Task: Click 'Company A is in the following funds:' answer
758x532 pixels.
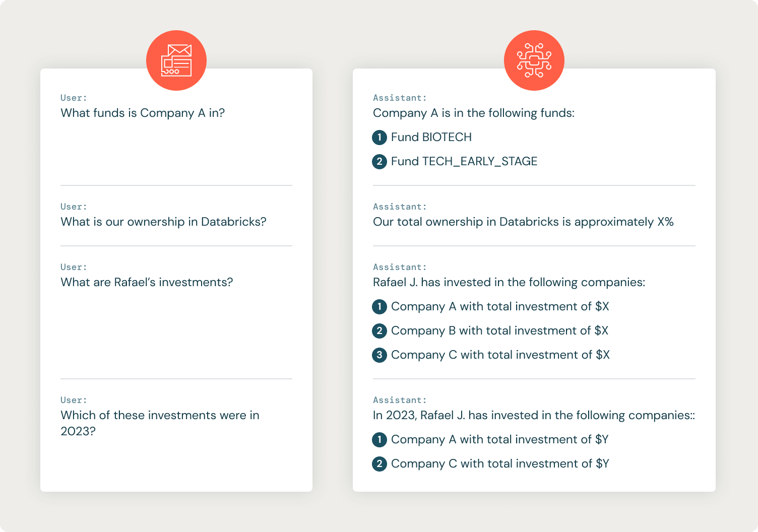Action: [474, 113]
